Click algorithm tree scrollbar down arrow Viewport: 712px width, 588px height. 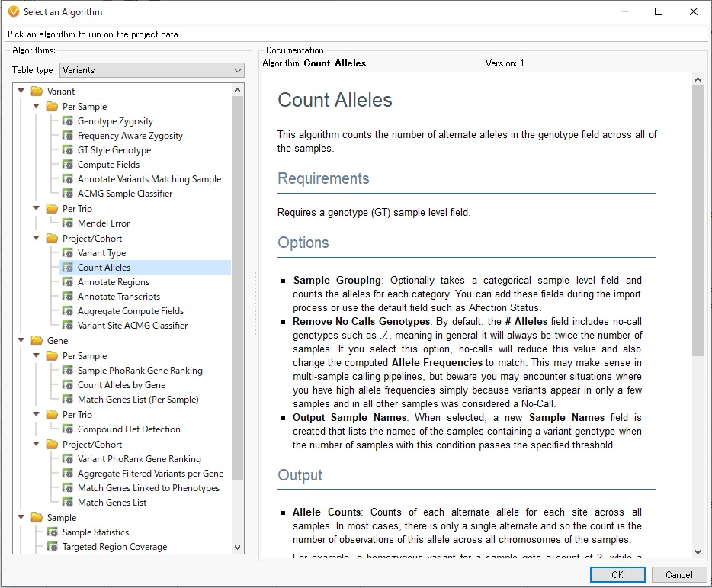coord(238,548)
